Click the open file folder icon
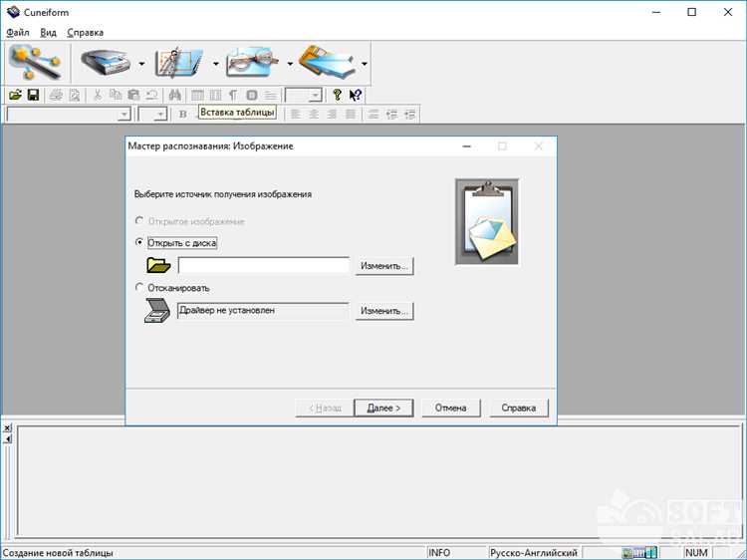Image resolution: width=747 pixels, height=560 pixels. [x=15, y=95]
